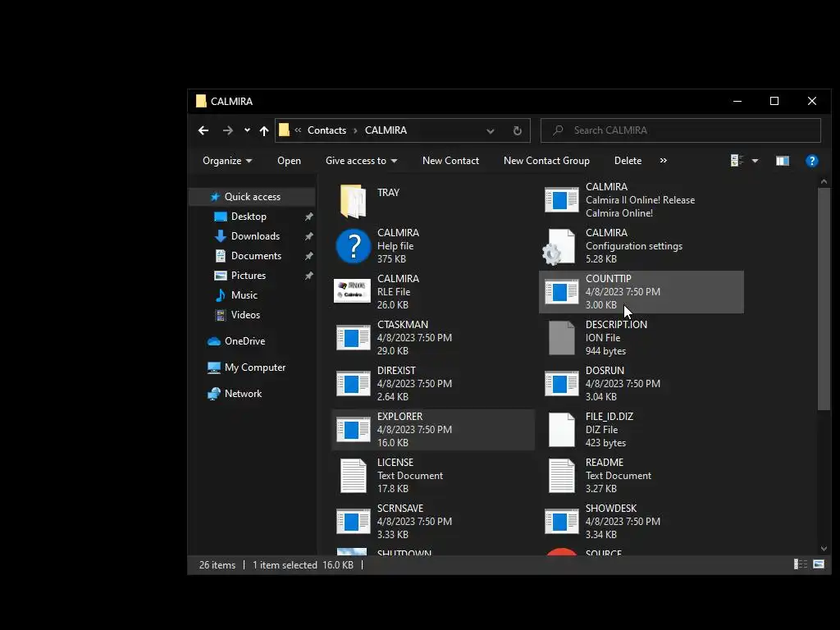
Task: Click the Search CALMIRA field
Action: pyautogui.click(x=680, y=130)
